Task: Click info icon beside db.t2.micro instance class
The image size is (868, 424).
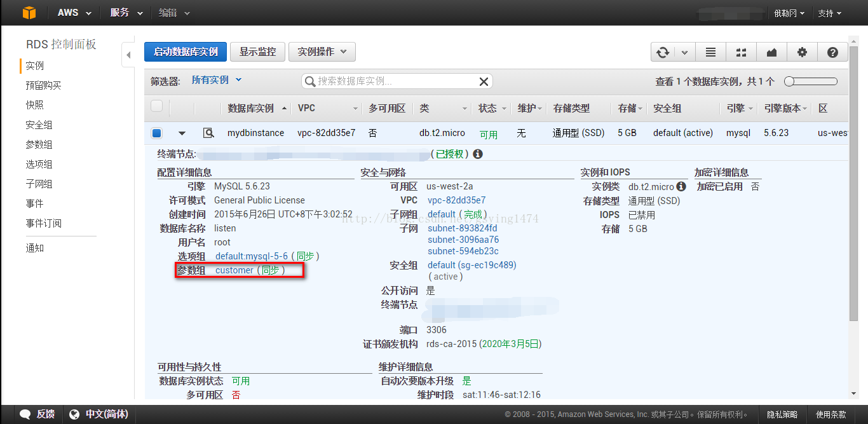Action: pyautogui.click(x=681, y=187)
